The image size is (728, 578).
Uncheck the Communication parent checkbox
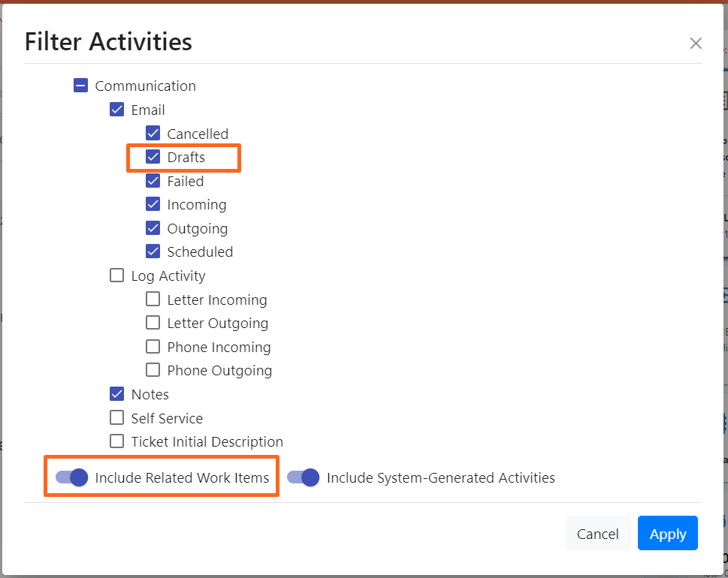81,86
